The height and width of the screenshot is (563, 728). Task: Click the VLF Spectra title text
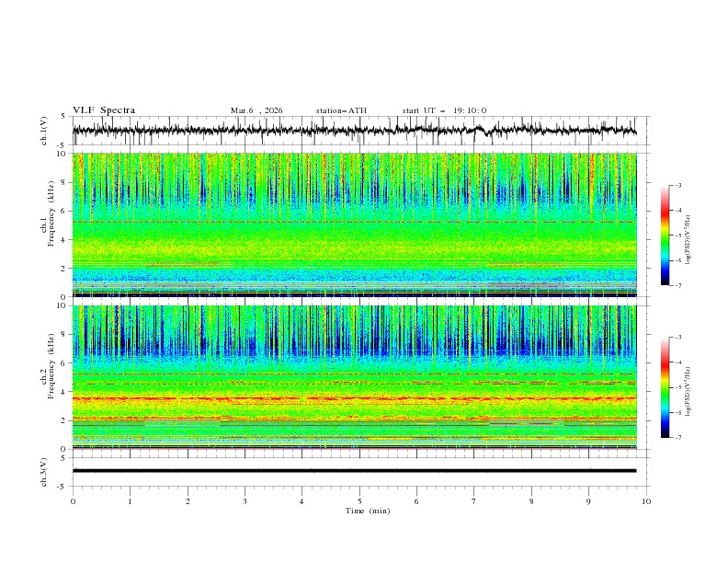104,110
